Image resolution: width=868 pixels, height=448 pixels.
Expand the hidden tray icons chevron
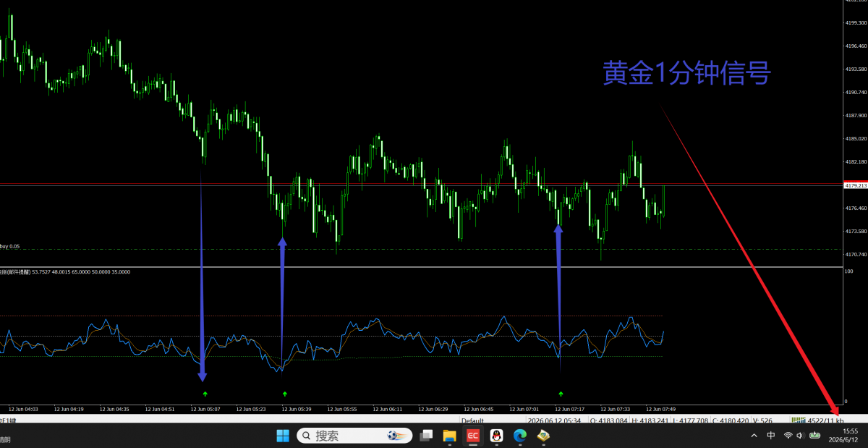pos(754,436)
